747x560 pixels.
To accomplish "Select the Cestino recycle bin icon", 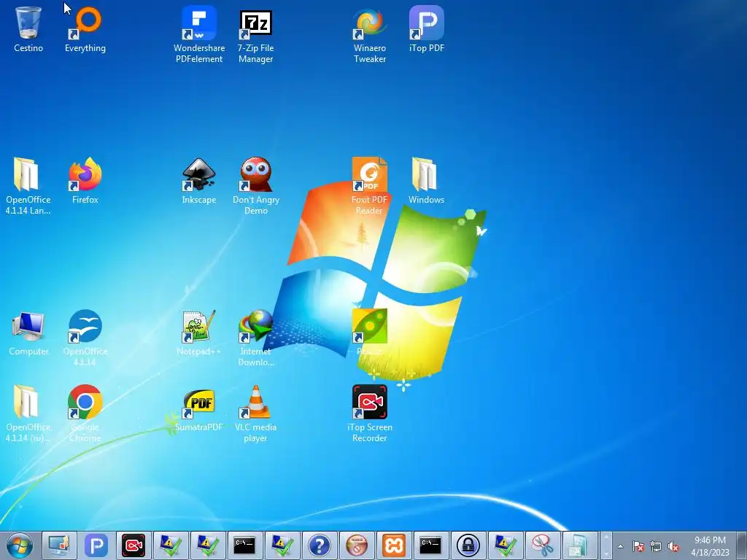I will tap(28, 29).
